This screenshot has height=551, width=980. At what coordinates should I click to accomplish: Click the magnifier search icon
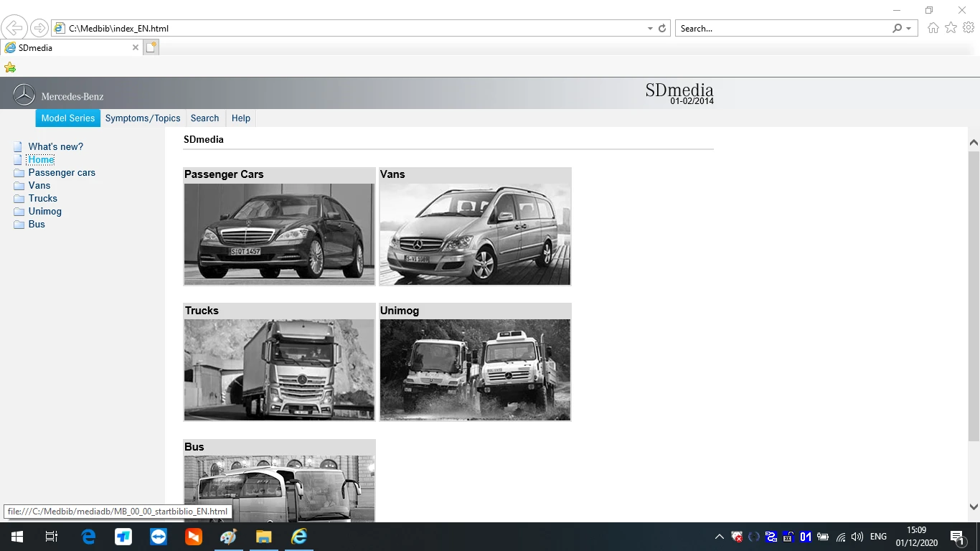pos(897,29)
